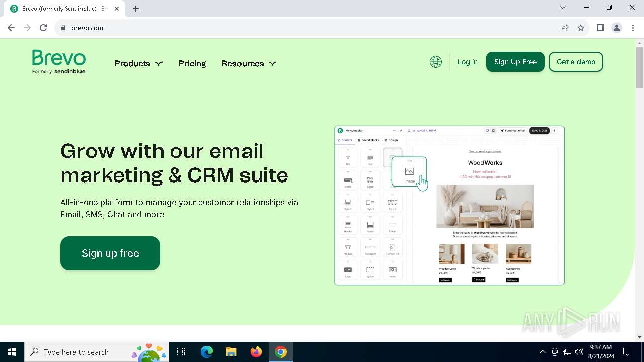Expand the Products menu
Screen dimensions: 644x362
(138, 63)
